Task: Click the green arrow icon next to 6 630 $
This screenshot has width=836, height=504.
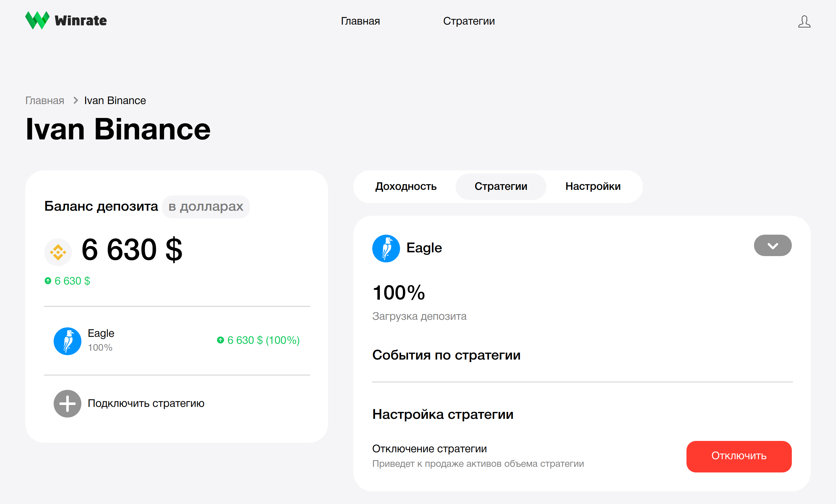Action: point(48,280)
